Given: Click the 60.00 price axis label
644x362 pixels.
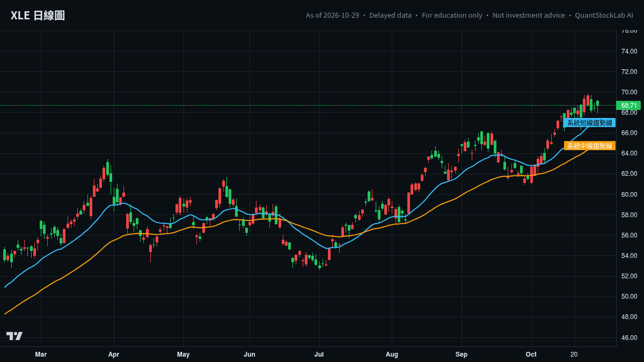Looking at the screenshot, I should coord(629,194).
